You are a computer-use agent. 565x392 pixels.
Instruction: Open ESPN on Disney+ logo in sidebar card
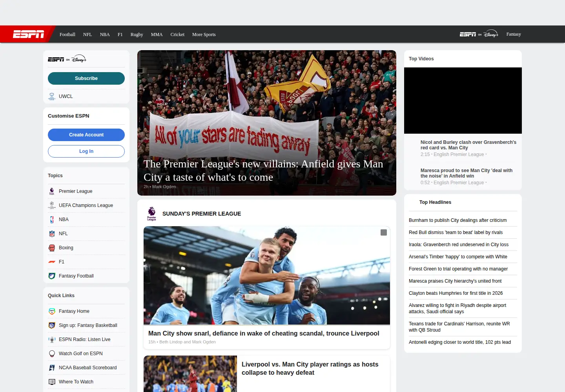67,59
